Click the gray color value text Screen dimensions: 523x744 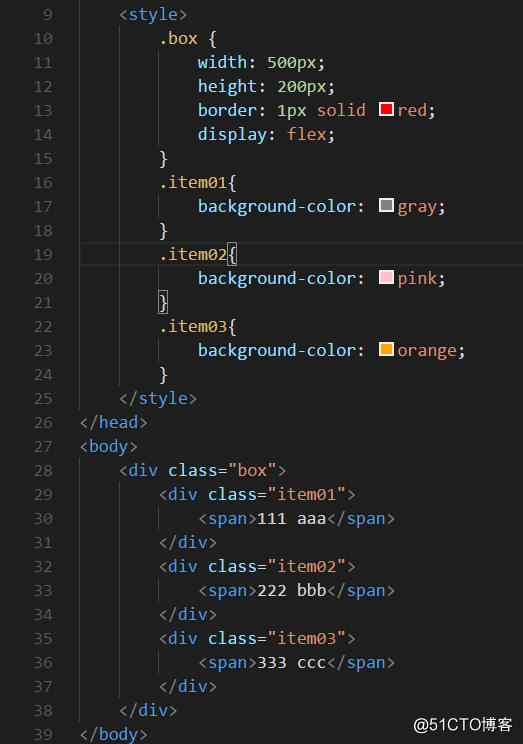coord(417,207)
